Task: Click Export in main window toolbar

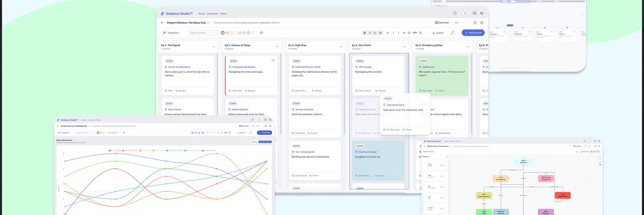Action: pos(437,33)
